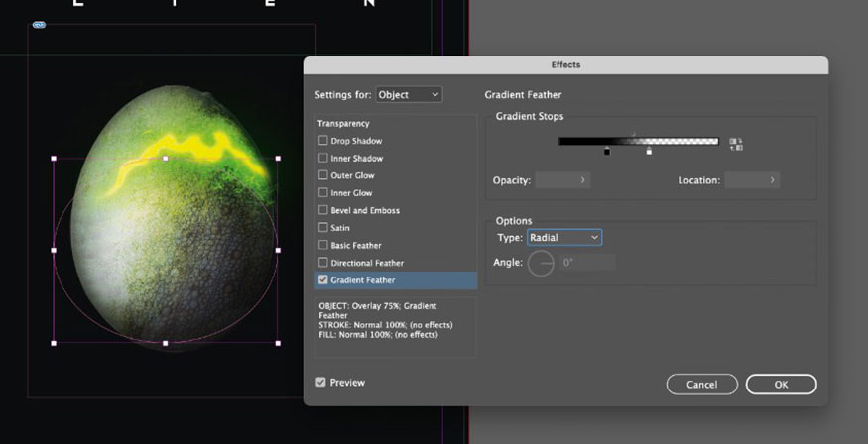Enable the Inner Glow checkbox
Screen dimensions: 868x444
(323, 193)
